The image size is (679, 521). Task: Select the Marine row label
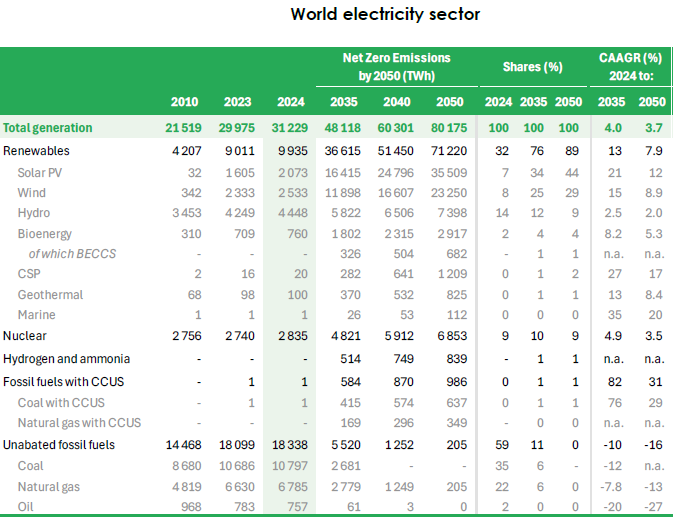[x=37, y=316]
